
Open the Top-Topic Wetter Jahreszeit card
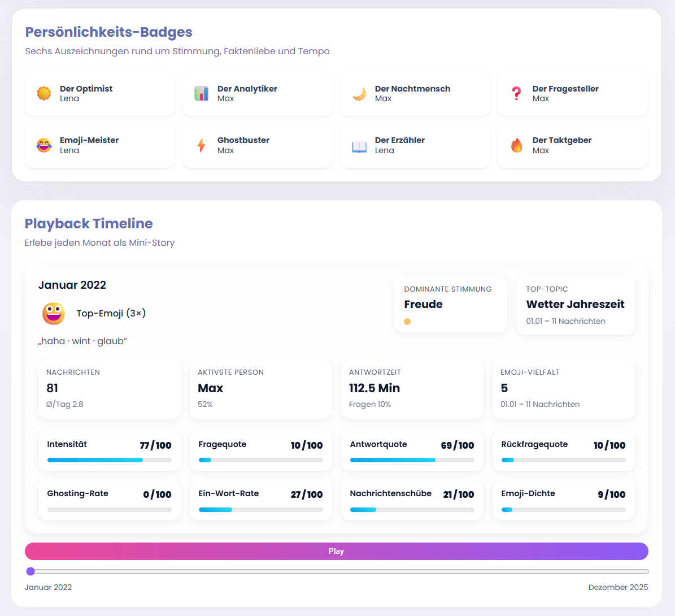pos(576,305)
